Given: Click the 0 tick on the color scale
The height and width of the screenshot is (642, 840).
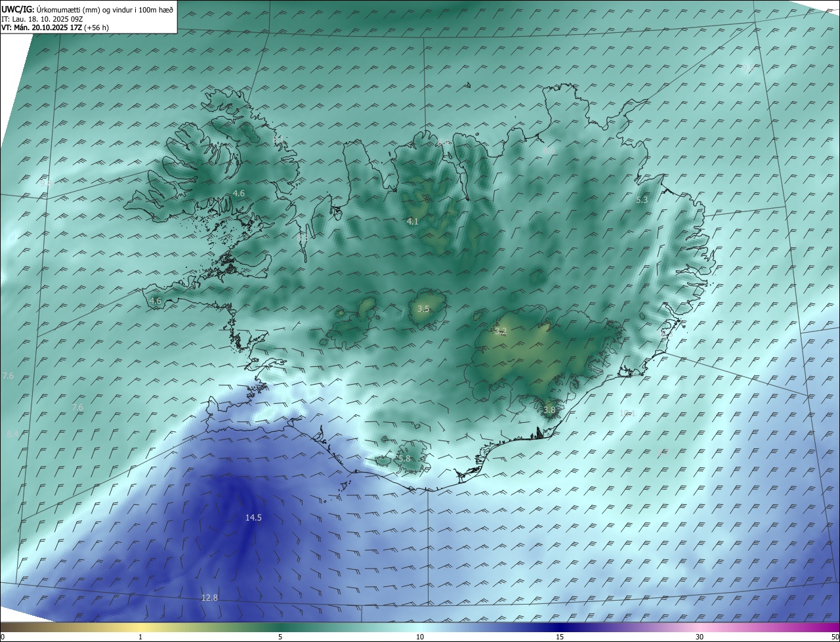Looking at the screenshot, I should pos(3,637).
